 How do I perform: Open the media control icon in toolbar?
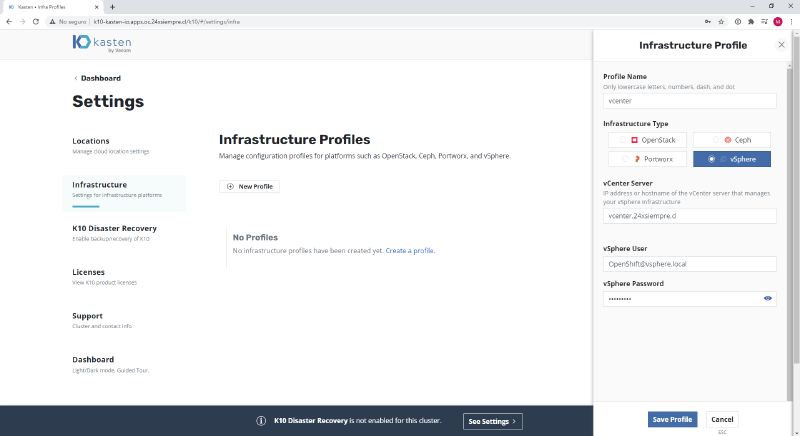[764, 21]
